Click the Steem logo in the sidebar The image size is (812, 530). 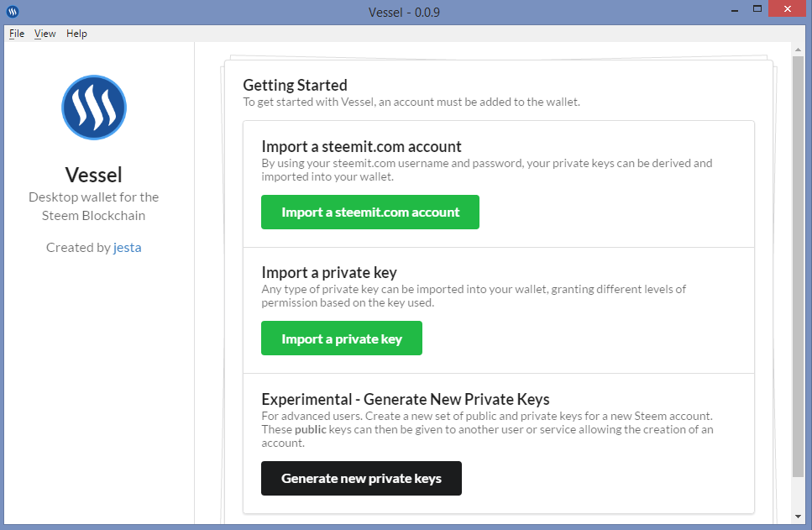(x=94, y=108)
